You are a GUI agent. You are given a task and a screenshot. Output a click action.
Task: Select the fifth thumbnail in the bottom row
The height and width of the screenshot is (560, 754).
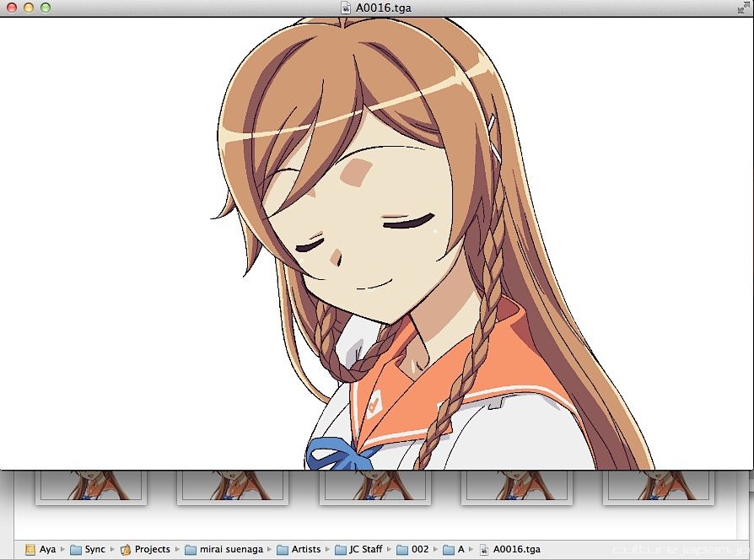[x=658, y=487]
